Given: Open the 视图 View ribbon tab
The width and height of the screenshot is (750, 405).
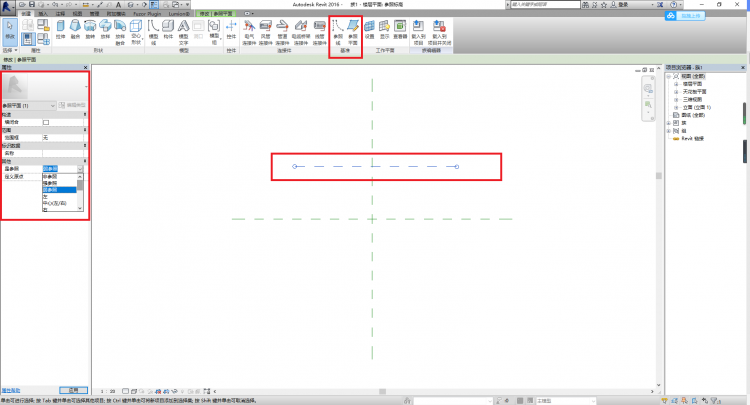Looking at the screenshot, I should 77,14.
